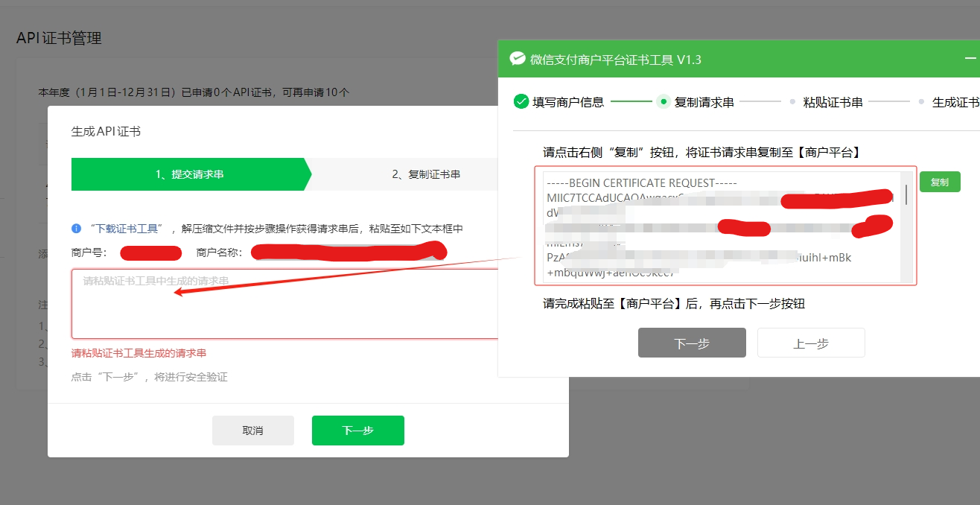This screenshot has width=980, height=505.
Task: Click the WeChat Pay logo in the title bar
Action: point(518,59)
